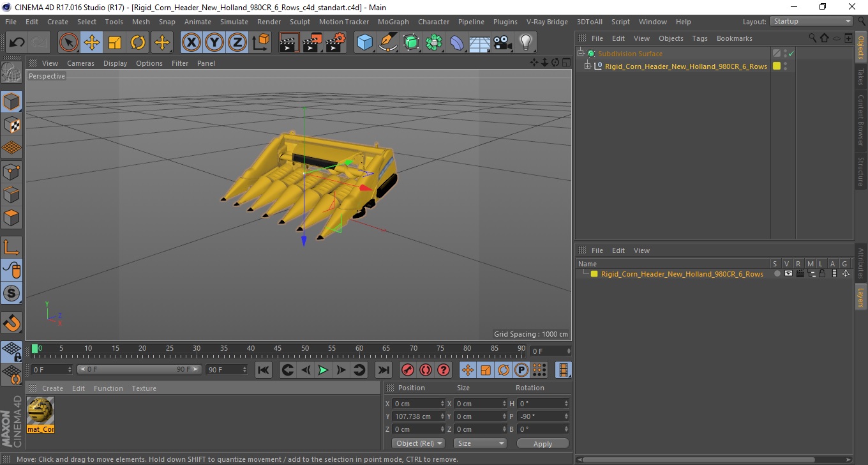Click the yellow swatch in Layers list
Viewport: 868px width, 465px height.
594,274
